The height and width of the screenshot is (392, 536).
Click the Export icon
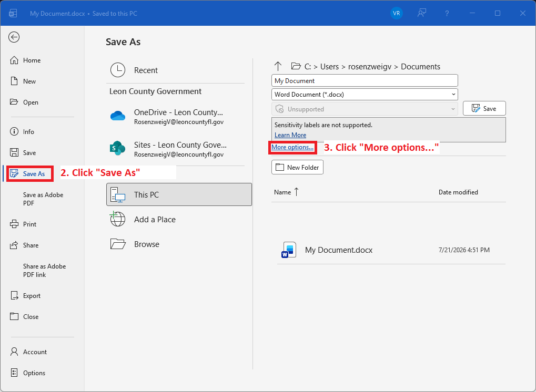14,296
